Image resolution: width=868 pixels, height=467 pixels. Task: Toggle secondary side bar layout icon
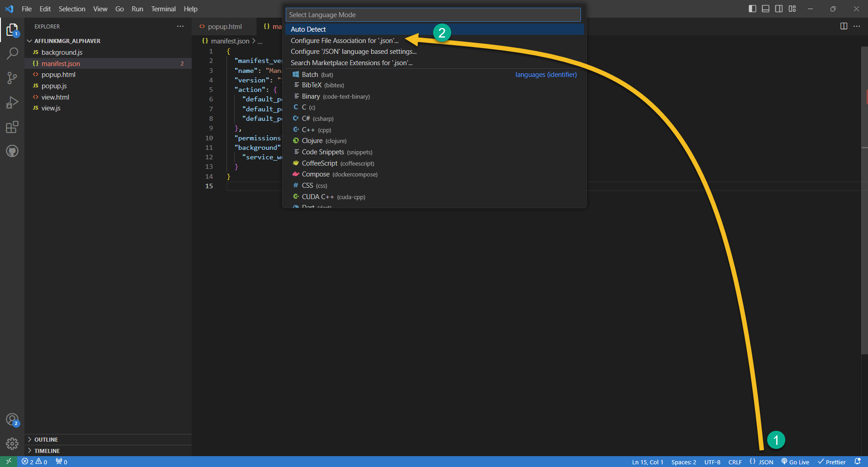pos(779,9)
